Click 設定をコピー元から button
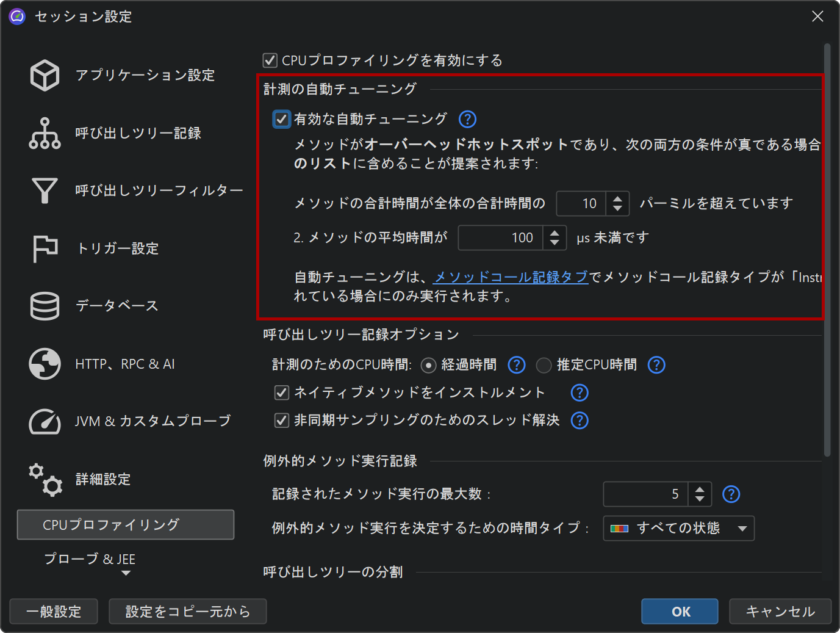This screenshot has width=840, height=633. (188, 612)
